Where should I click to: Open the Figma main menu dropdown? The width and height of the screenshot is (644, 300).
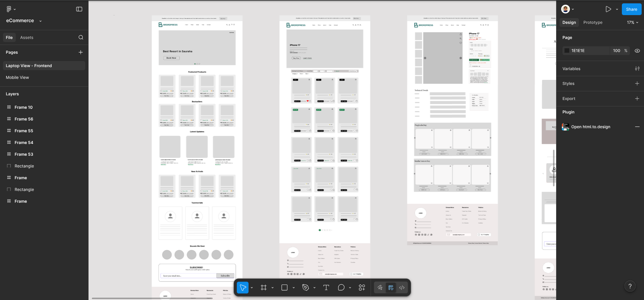[11, 9]
